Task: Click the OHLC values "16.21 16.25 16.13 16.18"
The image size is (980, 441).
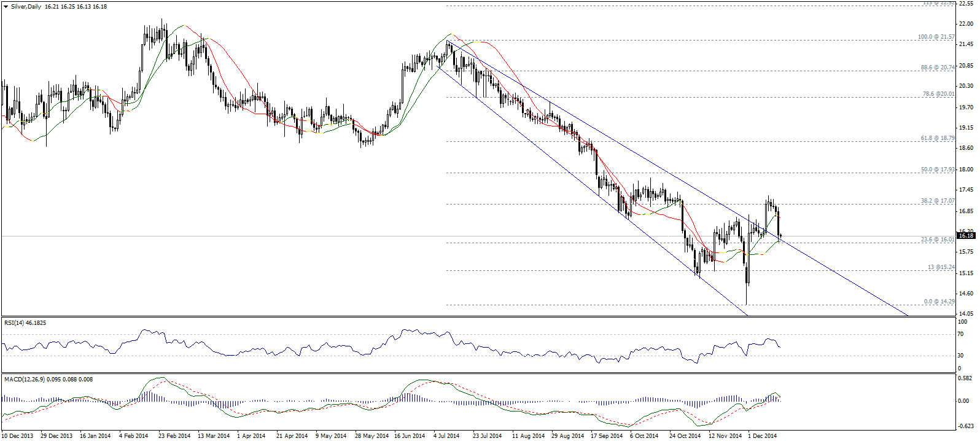Action: [x=76, y=7]
